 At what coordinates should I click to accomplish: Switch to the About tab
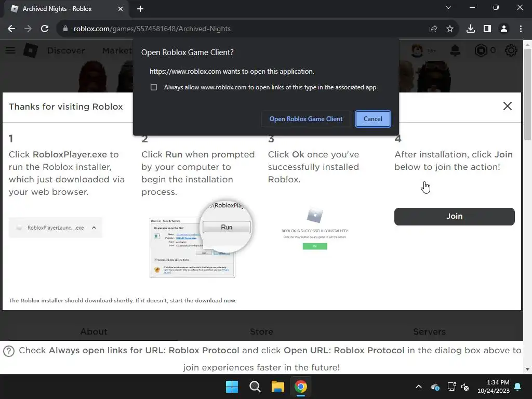(x=94, y=331)
